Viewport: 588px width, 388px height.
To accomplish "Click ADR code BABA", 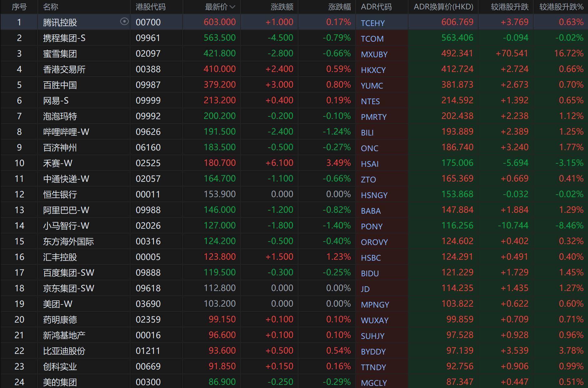I will [371, 211].
